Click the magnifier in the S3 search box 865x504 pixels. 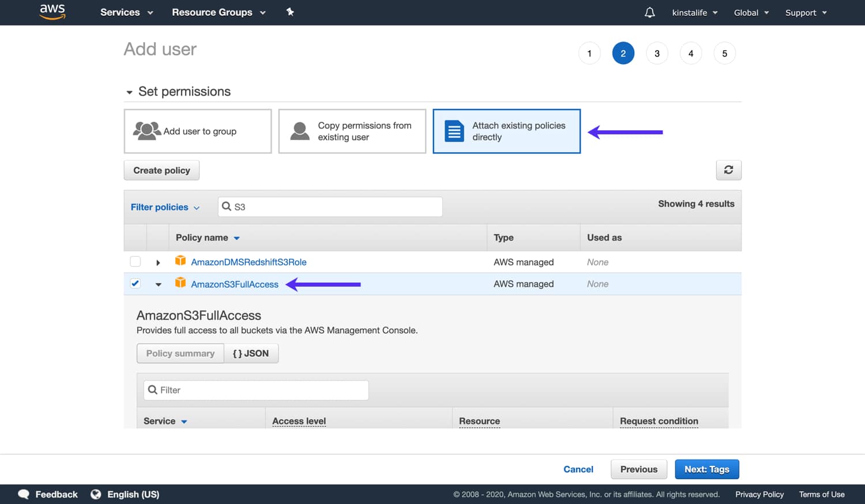point(227,206)
